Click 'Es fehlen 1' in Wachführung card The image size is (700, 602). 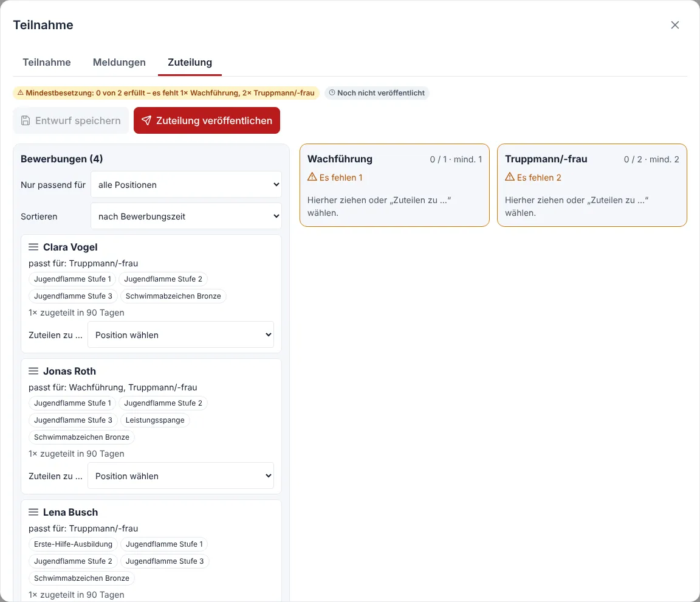coord(341,178)
